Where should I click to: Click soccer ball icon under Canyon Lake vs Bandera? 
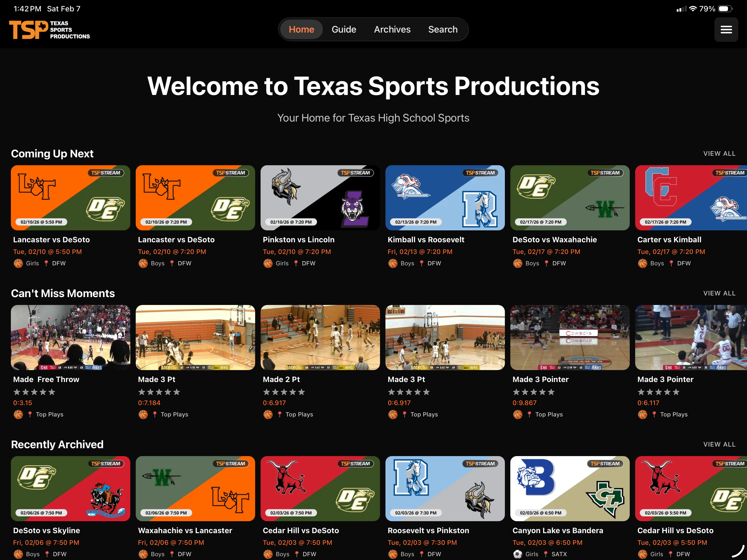coord(518,554)
